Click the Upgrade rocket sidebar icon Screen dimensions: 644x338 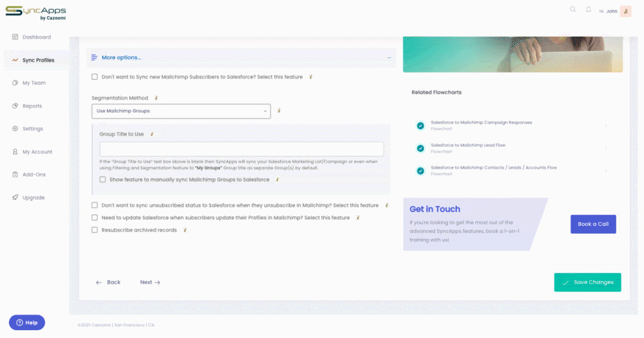pyautogui.click(x=15, y=198)
